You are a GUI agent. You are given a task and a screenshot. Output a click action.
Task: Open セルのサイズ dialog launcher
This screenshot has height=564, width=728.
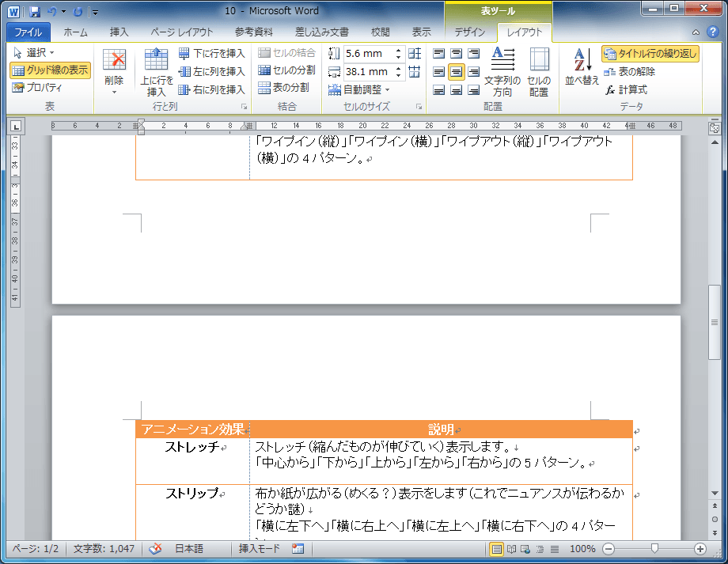coord(419,107)
